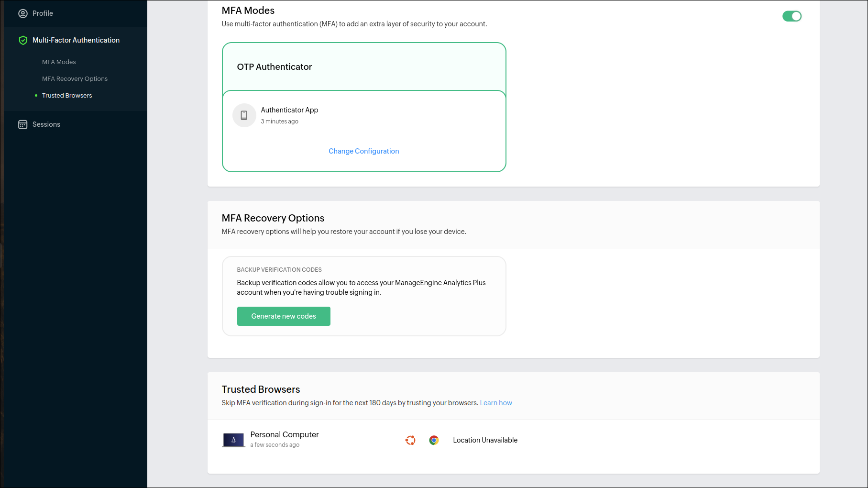This screenshot has height=488, width=868.
Task: Open the Profile section
Action: tap(42, 13)
